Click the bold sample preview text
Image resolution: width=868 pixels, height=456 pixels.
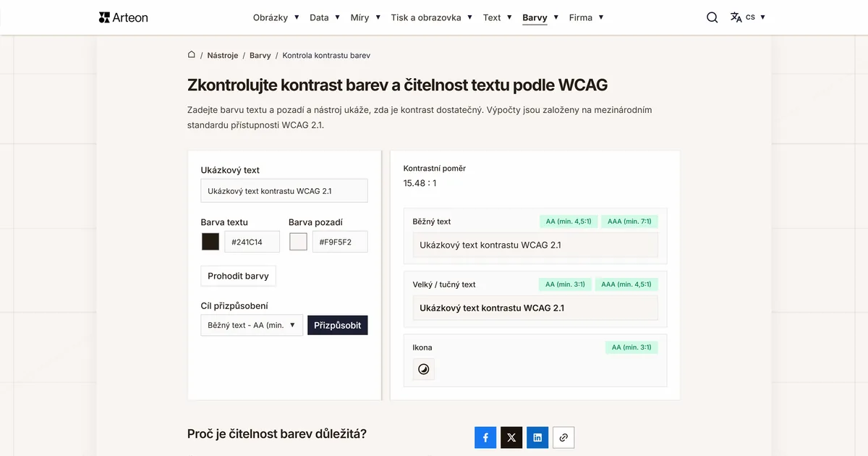(x=492, y=308)
